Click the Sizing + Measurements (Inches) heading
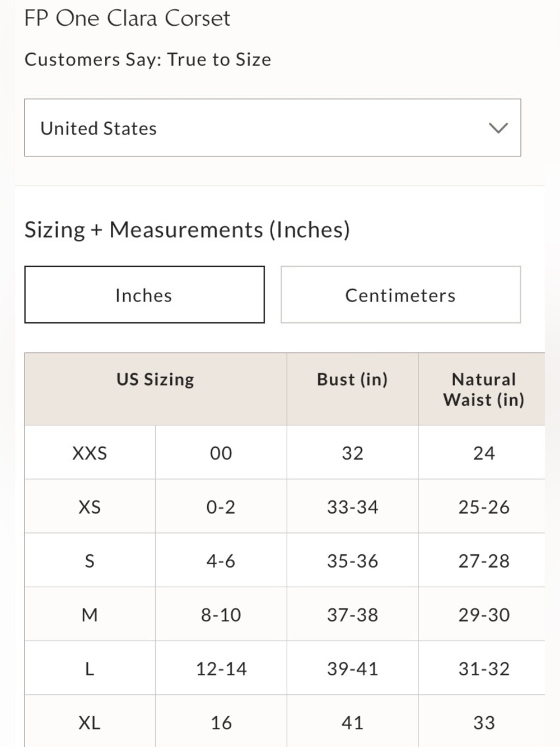This screenshot has width=560, height=747. pos(187,230)
